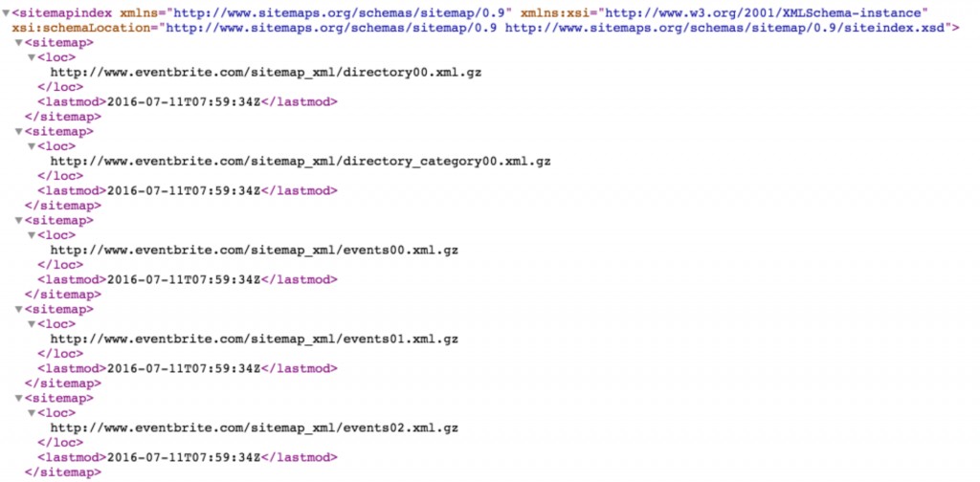Collapse sitemap node containing directory_category00.xml.gz
Image resolution: width=980 pixels, height=482 pixels.
coord(19,132)
